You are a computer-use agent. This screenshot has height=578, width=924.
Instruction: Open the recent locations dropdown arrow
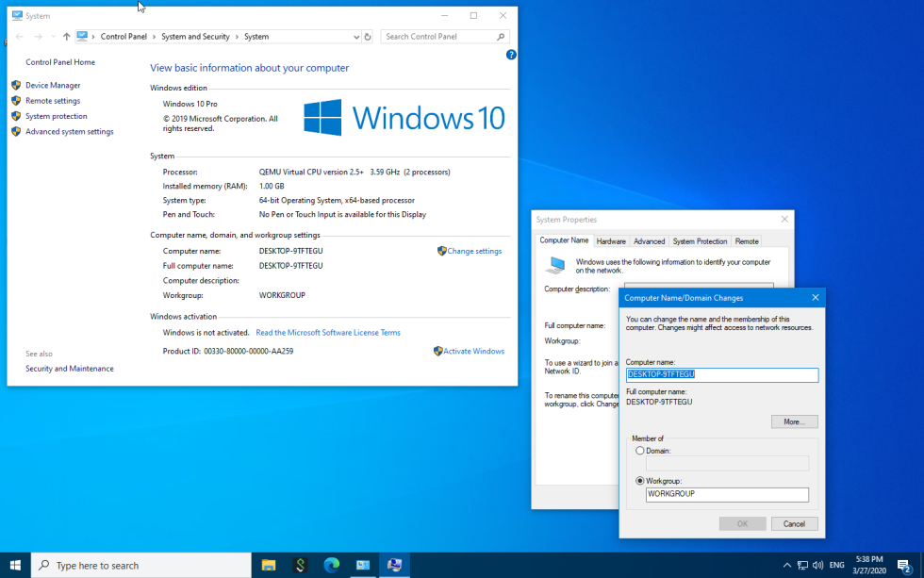click(x=53, y=37)
